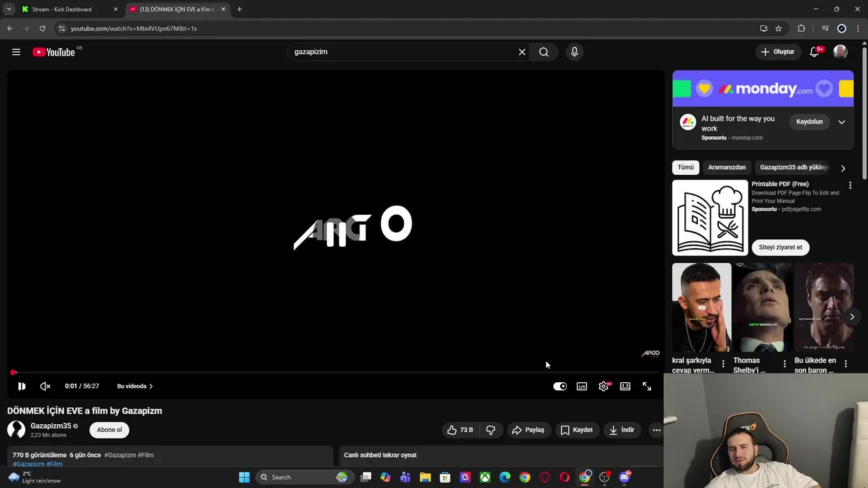Image resolution: width=868 pixels, height=488 pixels.
Task: Click Kaydolun on the monday.com ad
Action: click(809, 122)
